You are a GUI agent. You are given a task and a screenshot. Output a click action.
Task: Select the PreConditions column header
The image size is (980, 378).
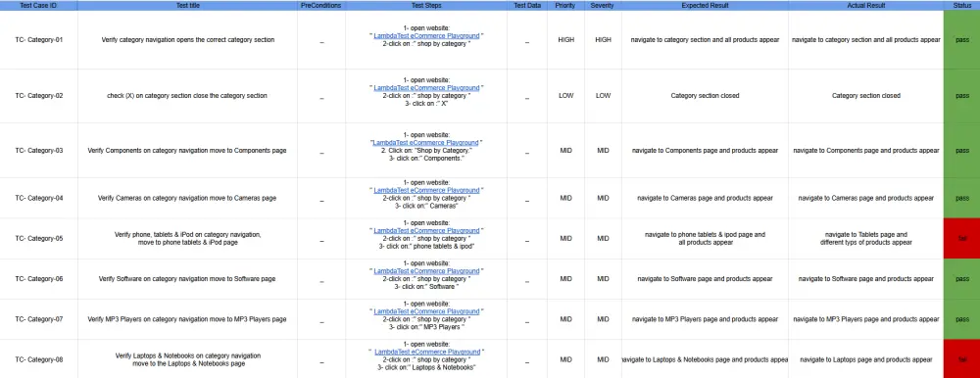321,5
